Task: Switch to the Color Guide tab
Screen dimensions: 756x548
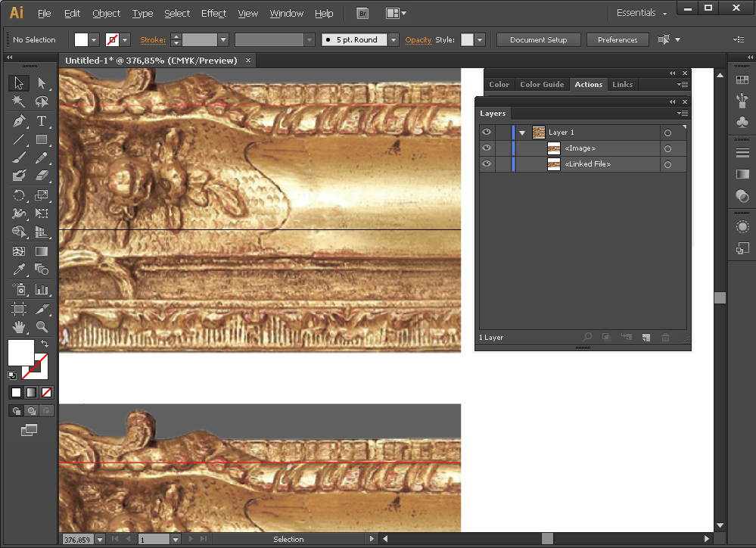Action: click(x=542, y=84)
